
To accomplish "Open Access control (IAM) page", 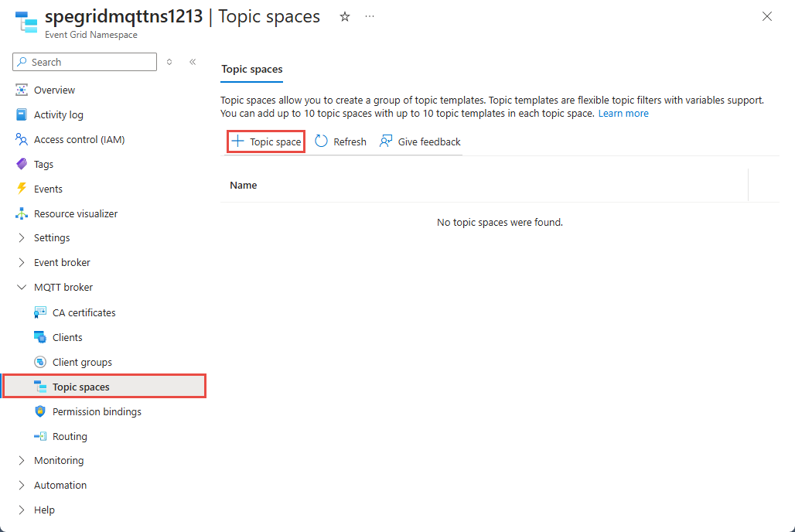I will pyautogui.click(x=79, y=140).
